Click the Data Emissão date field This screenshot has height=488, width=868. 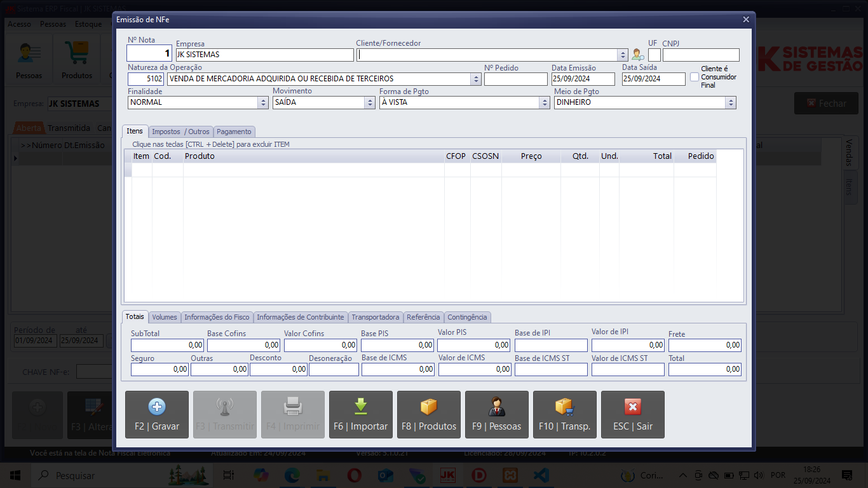pos(583,79)
